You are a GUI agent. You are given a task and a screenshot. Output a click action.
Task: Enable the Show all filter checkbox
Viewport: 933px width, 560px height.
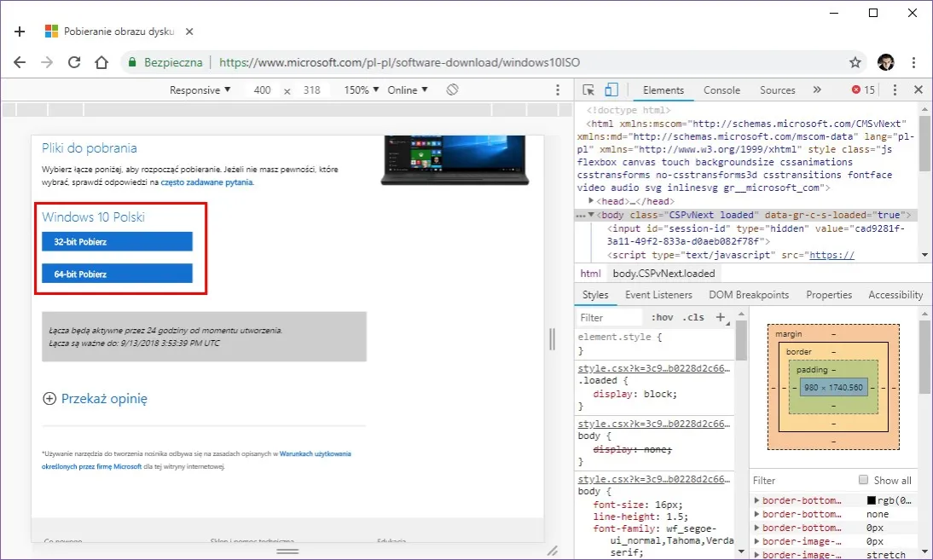tap(862, 480)
